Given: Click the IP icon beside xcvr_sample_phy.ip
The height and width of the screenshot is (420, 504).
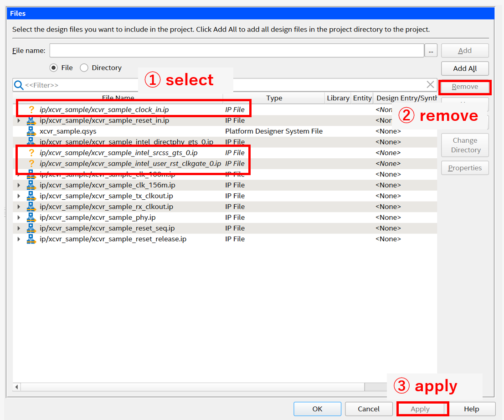Looking at the screenshot, I should pyautogui.click(x=31, y=218).
